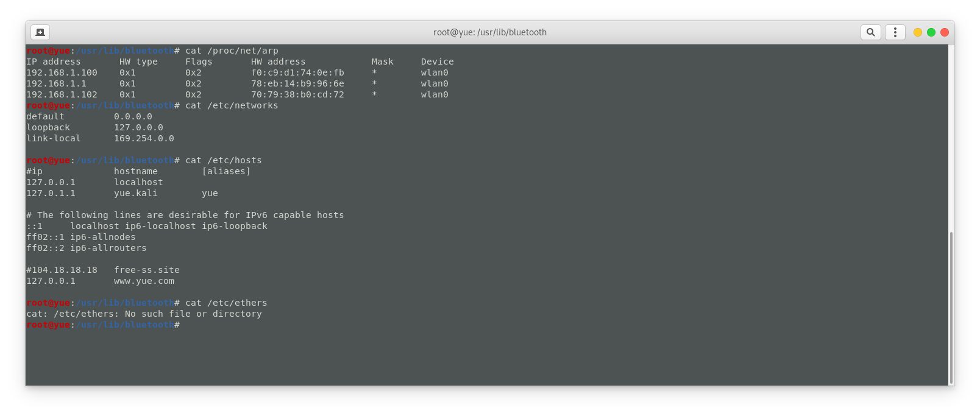
Task: Click the link-local network entry
Action: point(100,138)
